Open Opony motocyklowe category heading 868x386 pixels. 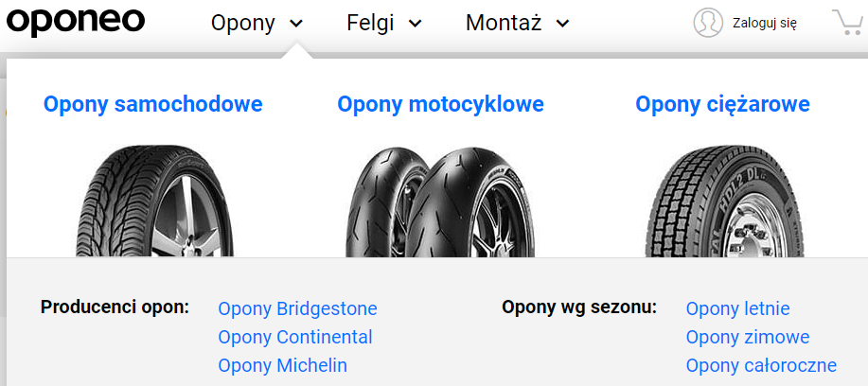[440, 104]
